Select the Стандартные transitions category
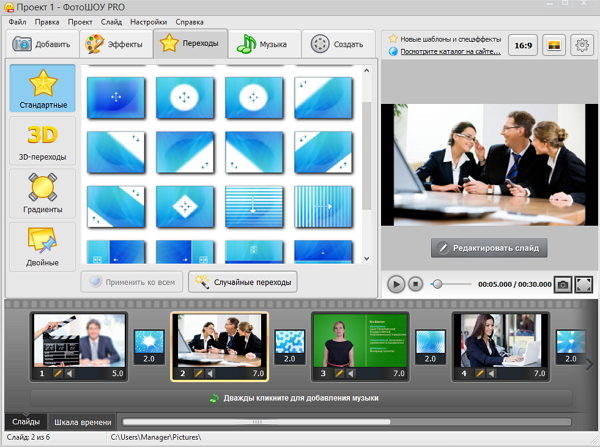Screen dimensions: 600x447 (42, 88)
